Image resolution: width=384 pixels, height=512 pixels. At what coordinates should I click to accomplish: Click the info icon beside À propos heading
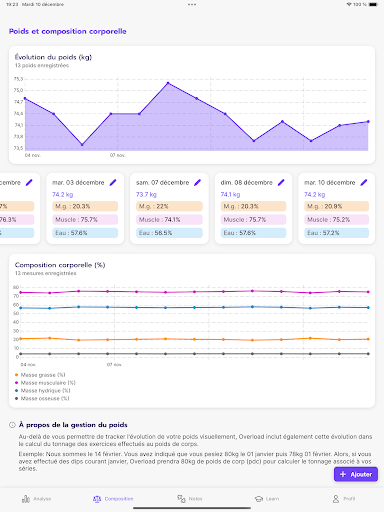[x=12, y=425]
